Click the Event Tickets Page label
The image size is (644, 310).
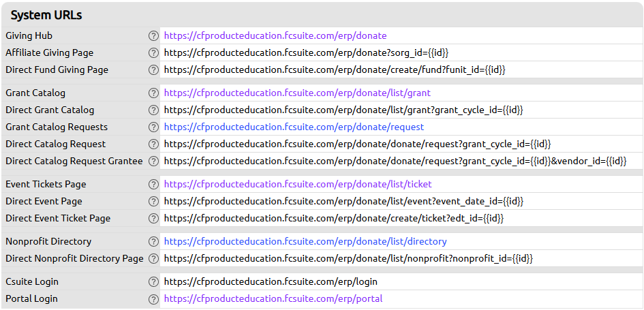click(x=46, y=185)
